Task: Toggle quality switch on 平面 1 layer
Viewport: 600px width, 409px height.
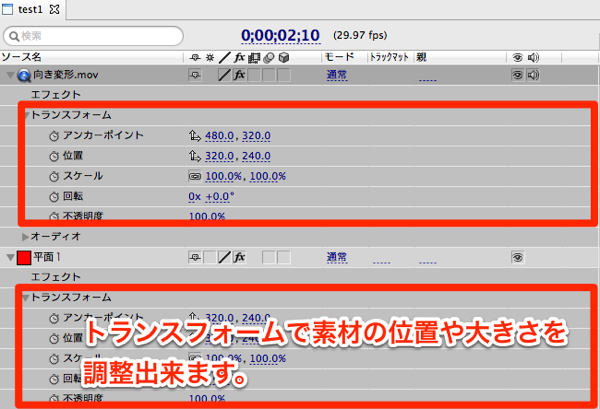Action: (225, 257)
